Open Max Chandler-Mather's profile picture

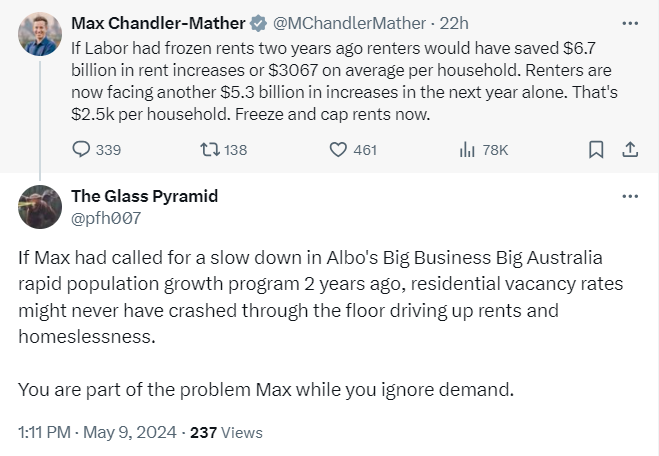point(41,35)
